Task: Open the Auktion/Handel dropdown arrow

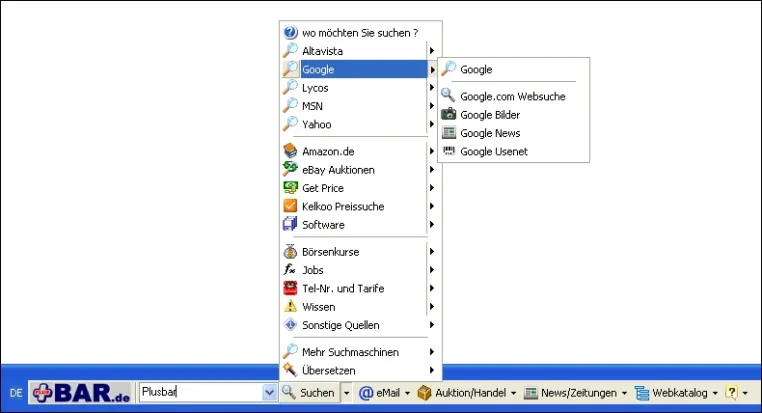Action: [513, 393]
